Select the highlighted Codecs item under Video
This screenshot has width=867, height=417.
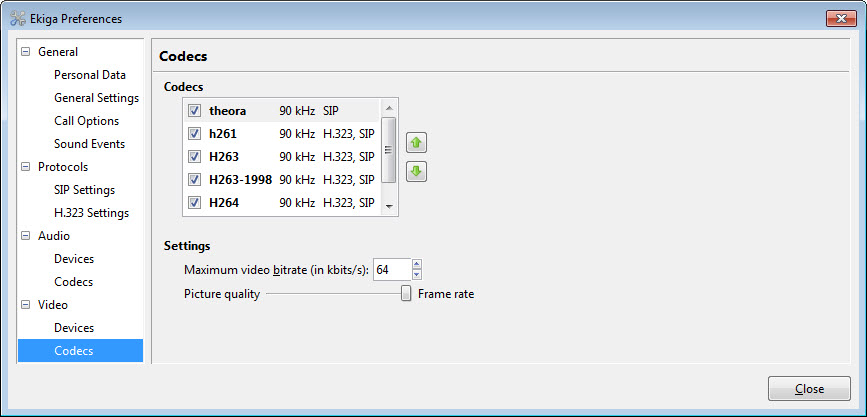[80, 351]
